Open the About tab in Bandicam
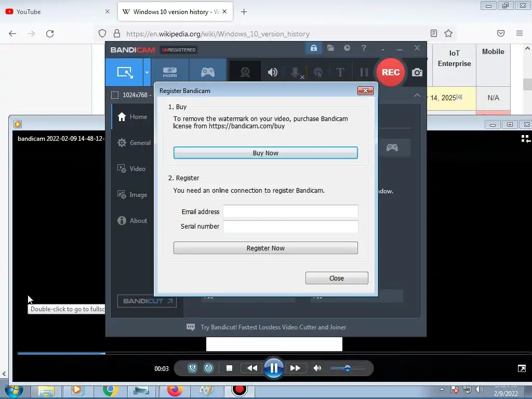Viewport: 532px width, 399px height. pos(132,220)
